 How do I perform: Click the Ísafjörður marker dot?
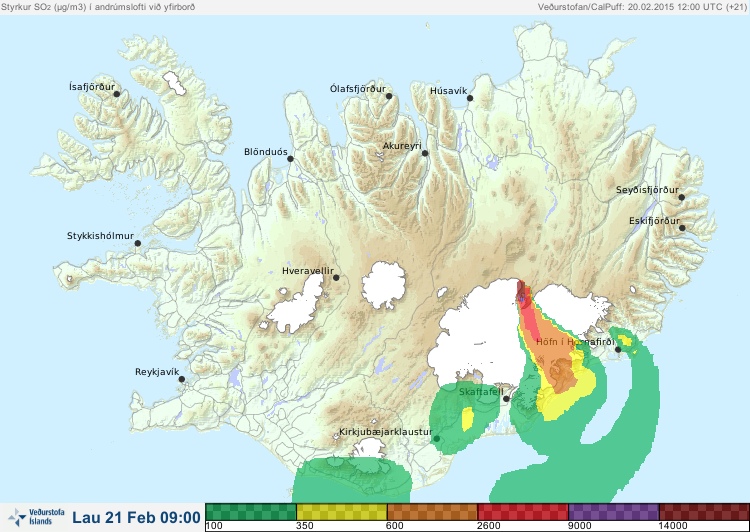click(x=116, y=94)
